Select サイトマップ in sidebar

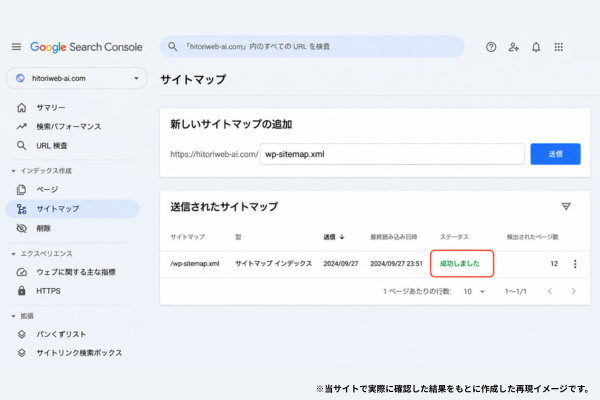[x=73, y=209]
